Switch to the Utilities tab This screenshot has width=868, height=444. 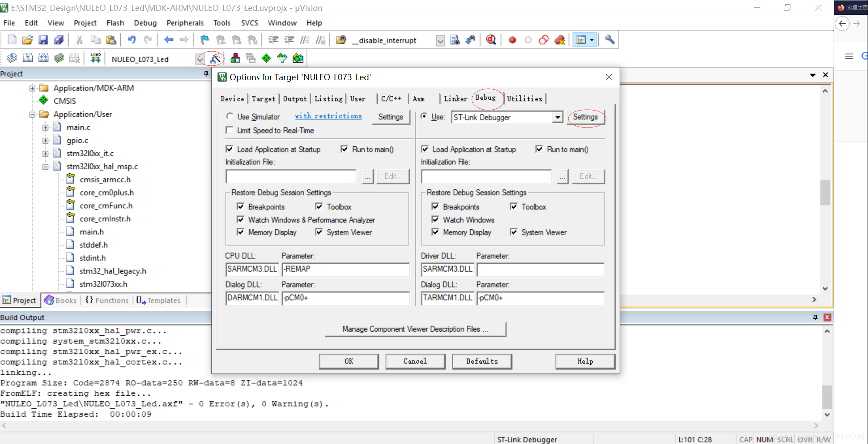coord(525,99)
